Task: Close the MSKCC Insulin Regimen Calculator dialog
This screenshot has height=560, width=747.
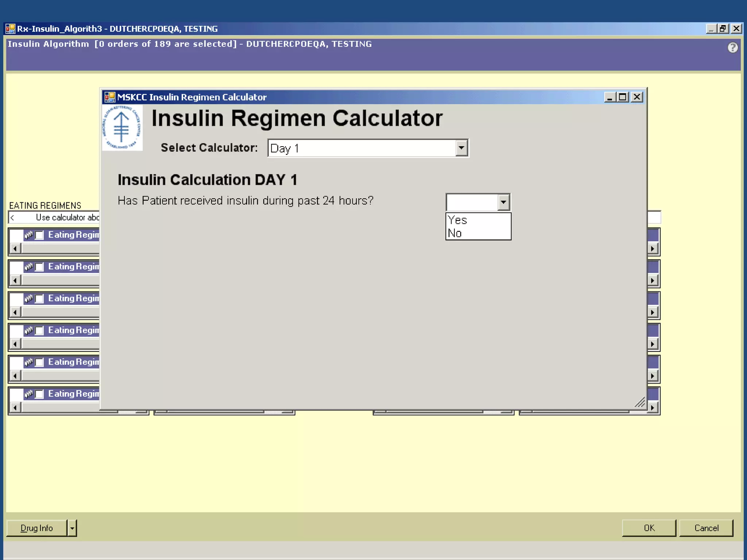Action: pos(637,97)
